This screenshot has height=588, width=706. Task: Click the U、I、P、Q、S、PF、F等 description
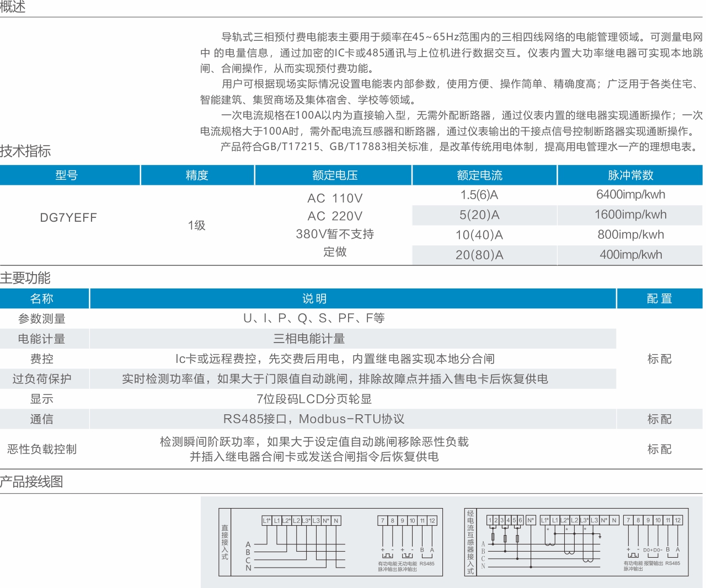(314, 318)
